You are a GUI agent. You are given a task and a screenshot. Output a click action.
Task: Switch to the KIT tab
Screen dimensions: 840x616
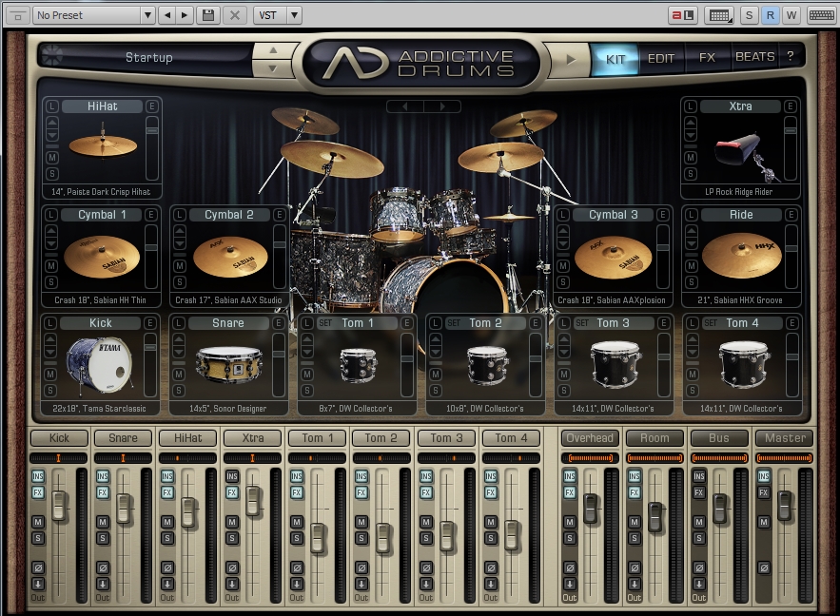click(615, 58)
